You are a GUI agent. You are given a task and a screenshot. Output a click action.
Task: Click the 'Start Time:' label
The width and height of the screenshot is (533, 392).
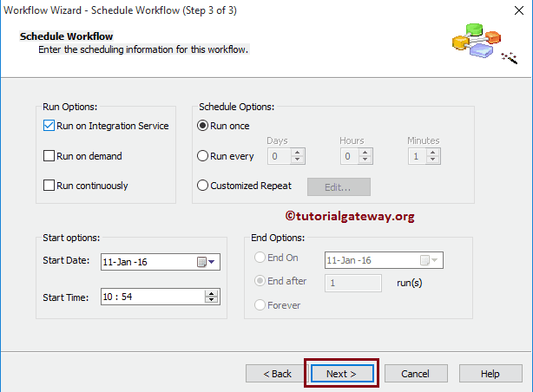click(x=66, y=297)
